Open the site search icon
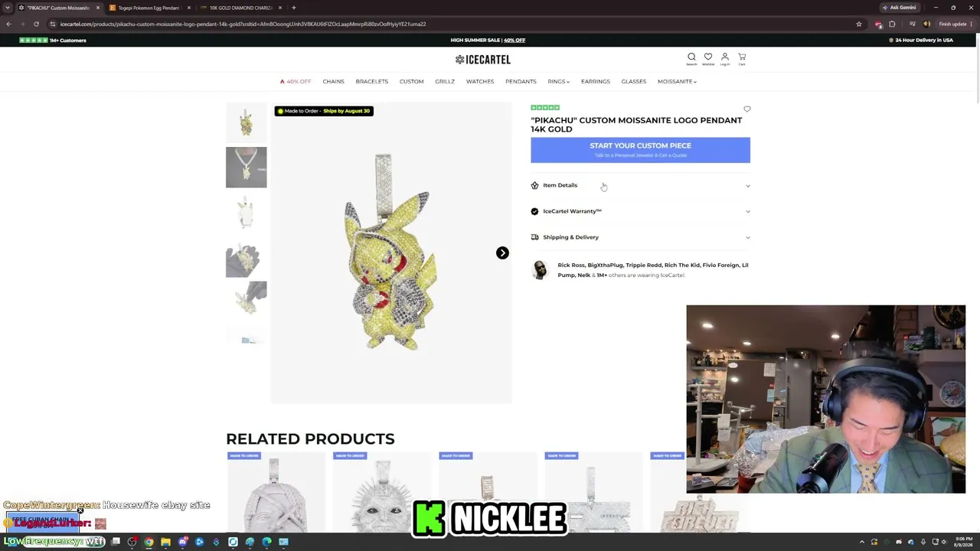The image size is (980, 551). 691,58
